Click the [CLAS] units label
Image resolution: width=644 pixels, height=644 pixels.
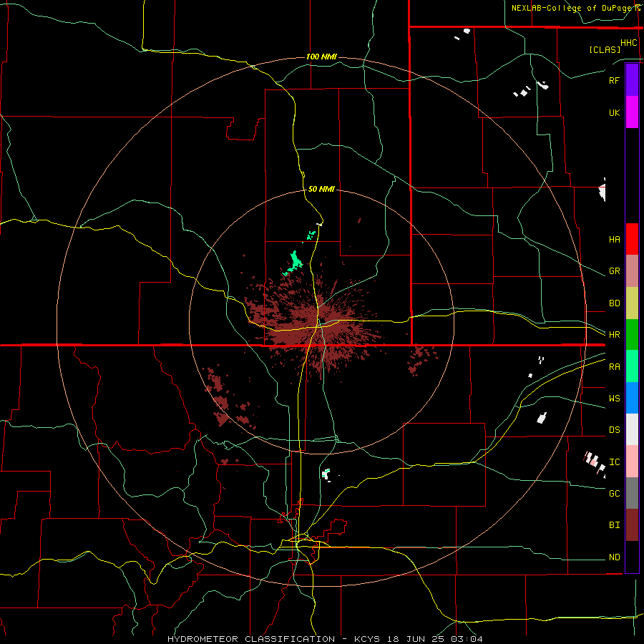click(605, 49)
